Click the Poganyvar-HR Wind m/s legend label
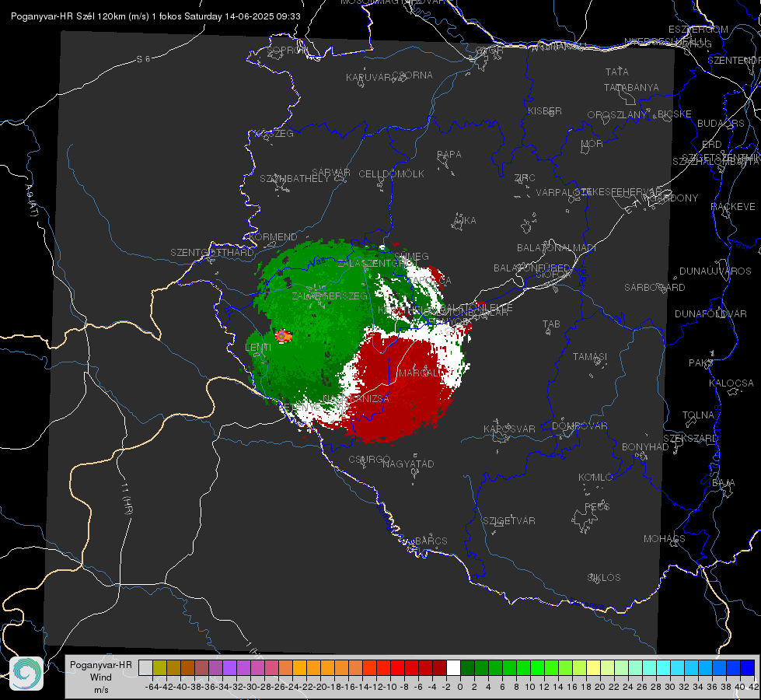This screenshot has width=761, height=700. coord(101,677)
